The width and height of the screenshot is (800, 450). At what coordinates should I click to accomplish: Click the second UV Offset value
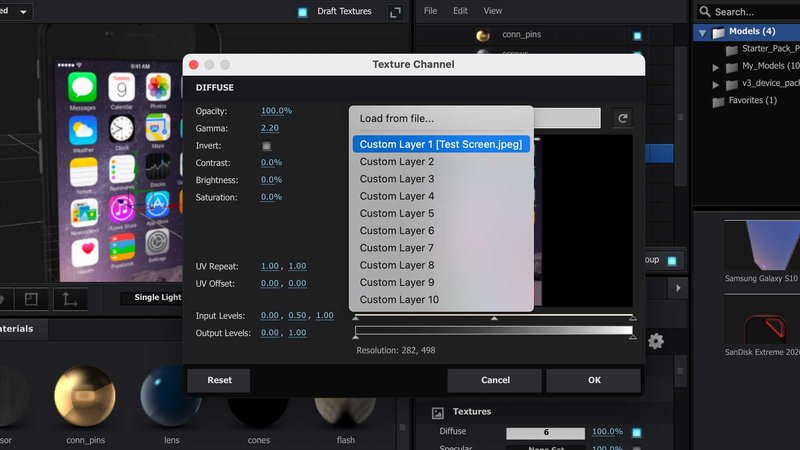point(297,284)
